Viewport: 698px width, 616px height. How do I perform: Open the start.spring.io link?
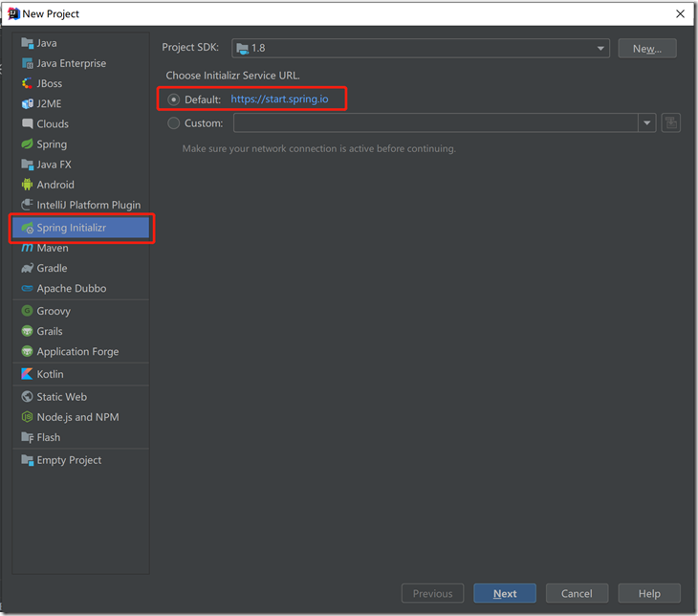pyautogui.click(x=279, y=99)
